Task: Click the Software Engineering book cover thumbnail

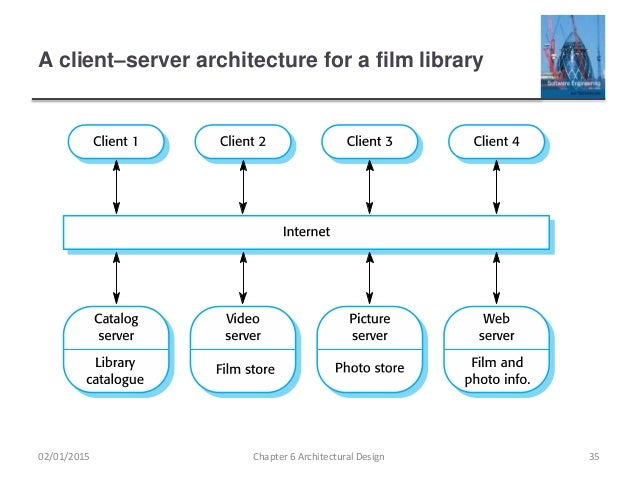Action: (x=573, y=57)
